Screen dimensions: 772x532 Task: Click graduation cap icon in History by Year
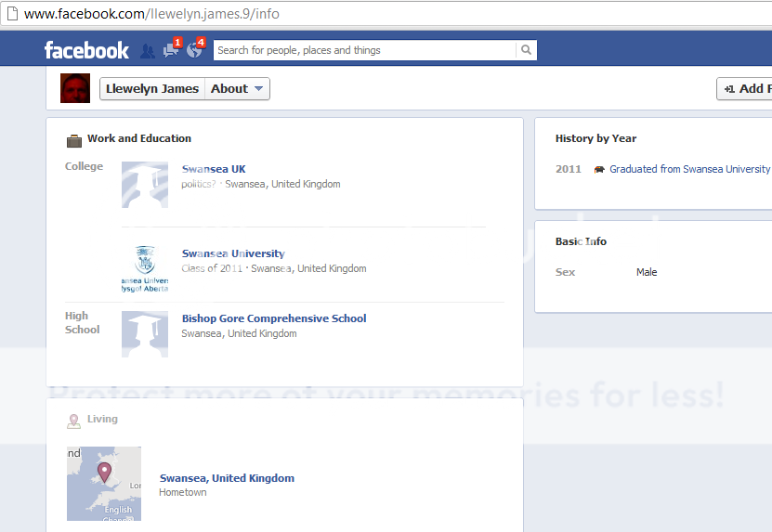tap(599, 170)
